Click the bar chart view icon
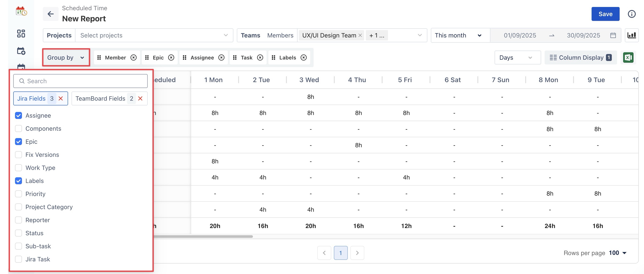 [x=632, y=35]
